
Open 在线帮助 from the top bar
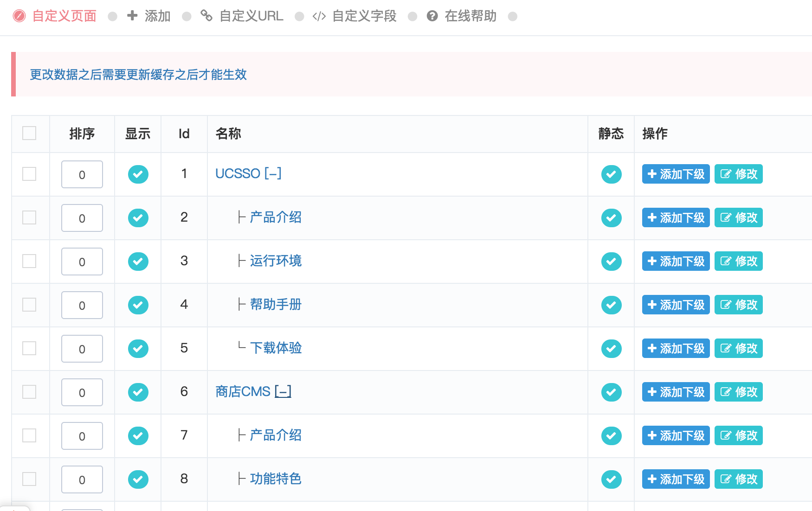pos(461,16)
